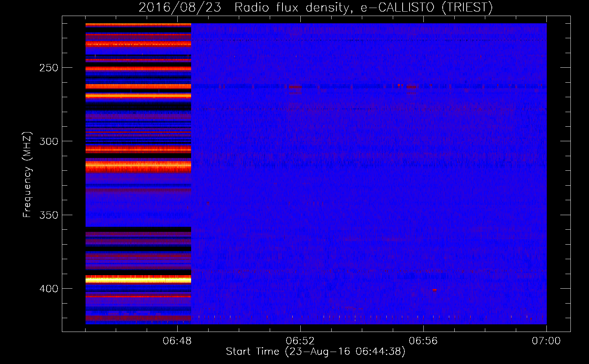Click the 300 frequency tick label
The image size is (589, 364).
point(49,141)
